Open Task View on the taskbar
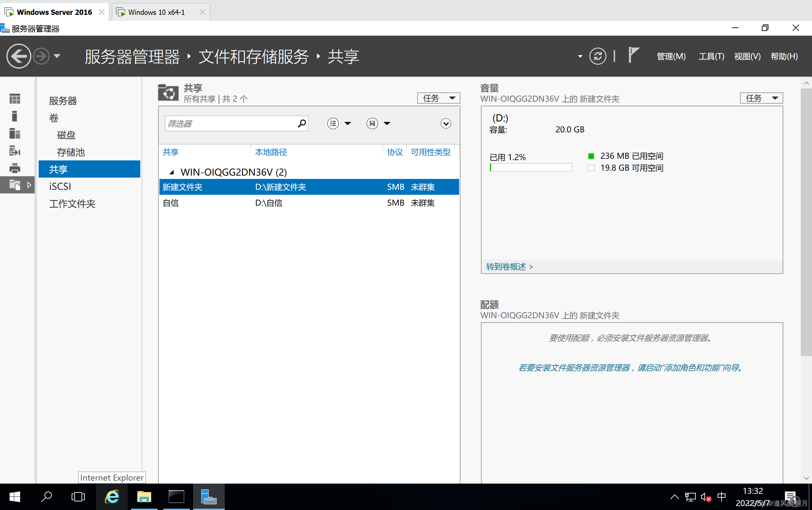812x510 pixels. coord(78,496)
